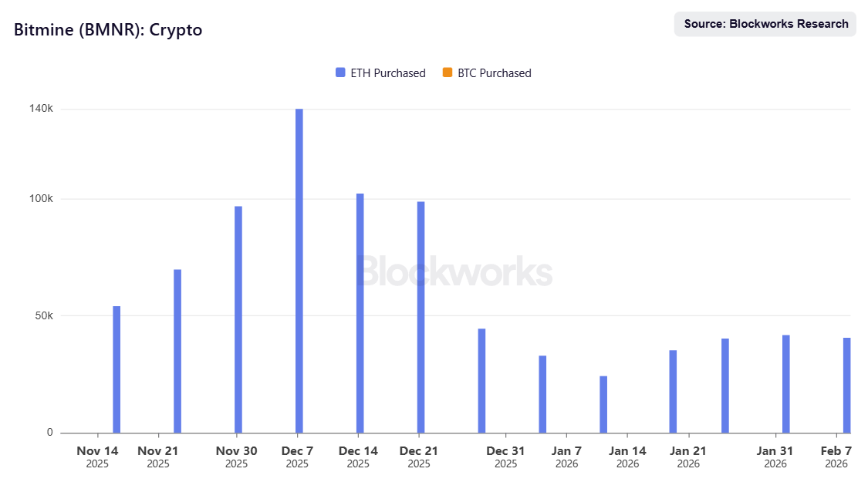Image resolution: width=868 pixels, height=482 pixels.
Task: Select the final bar at Feb 7
Action: 846,385
